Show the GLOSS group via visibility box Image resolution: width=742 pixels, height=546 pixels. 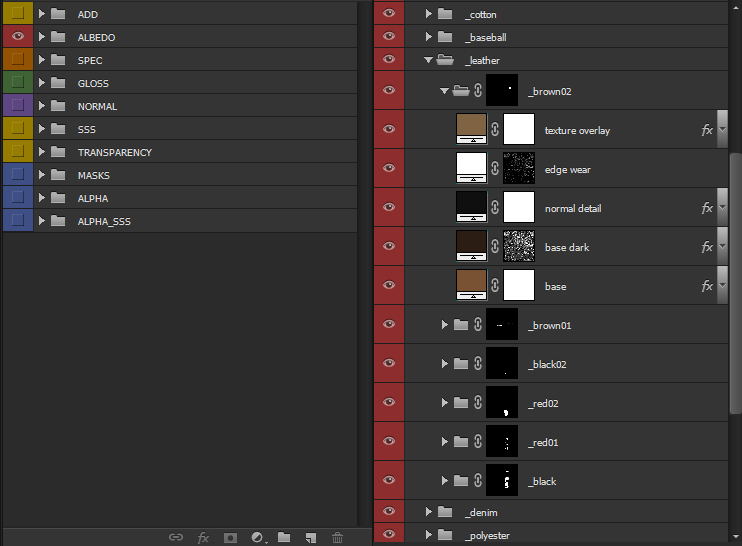pyautogui.click(x=18, y=82)
